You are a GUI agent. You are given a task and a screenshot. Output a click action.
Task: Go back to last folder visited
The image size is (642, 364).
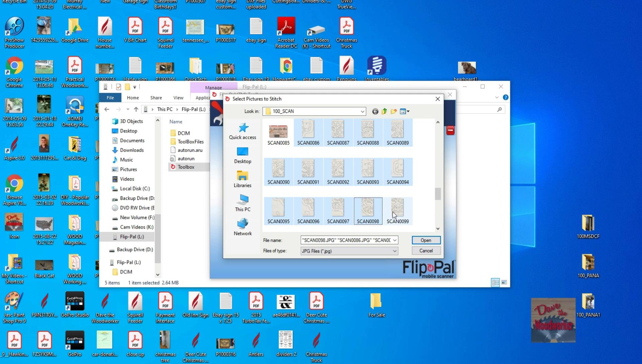click(x=375, y=112)
